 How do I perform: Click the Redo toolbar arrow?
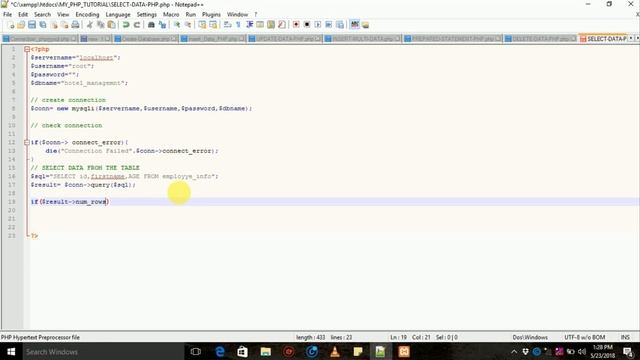[137, 25]
